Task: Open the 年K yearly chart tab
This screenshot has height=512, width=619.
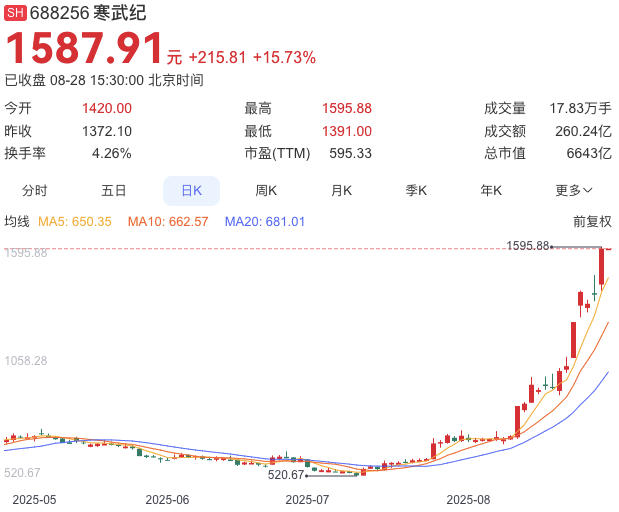Action: click(x=491, y=190)
